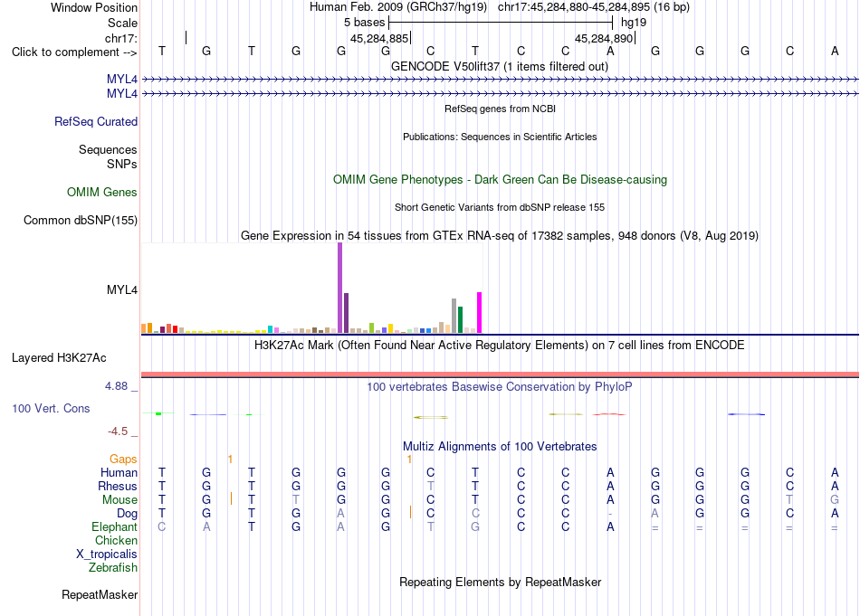Click the bright magenta bar in GTEx chart
This screenshot has height=616, width=860.
coord(480,312)
